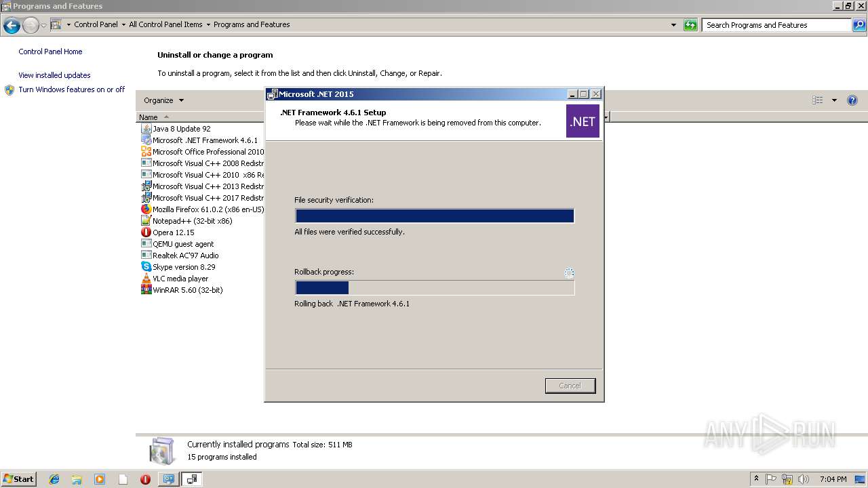Open the volume speaker tray icon

[x=804, y=479]
